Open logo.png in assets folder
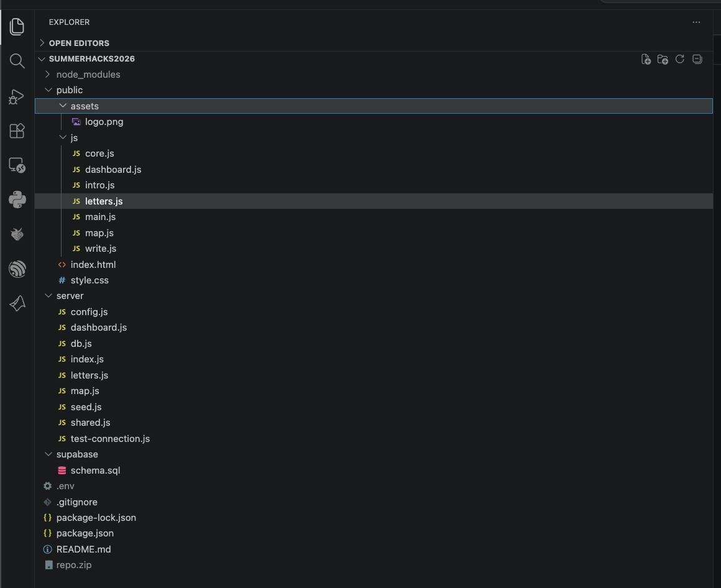The width and height of the screenshot is (721, 588). [104, 122]
